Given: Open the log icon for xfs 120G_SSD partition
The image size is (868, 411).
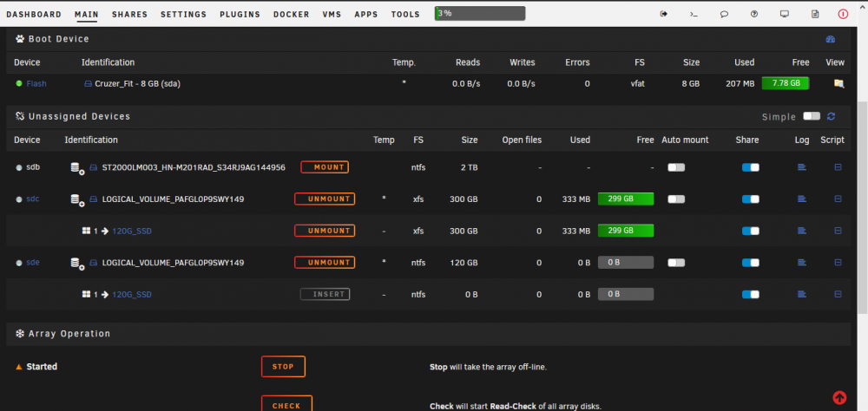Looking at the screenshot, I should pyautogui.click(x=801, y=231).
